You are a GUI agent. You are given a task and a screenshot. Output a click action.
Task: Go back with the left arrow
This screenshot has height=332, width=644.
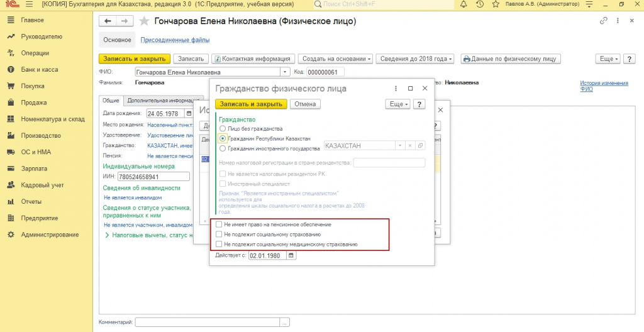[x=108, y=21]
